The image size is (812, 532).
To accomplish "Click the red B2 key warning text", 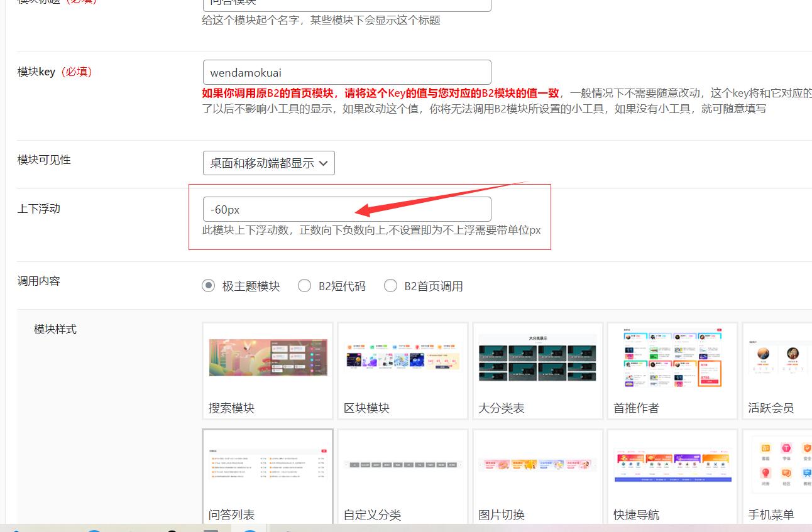I will click(x=380, y=93).
